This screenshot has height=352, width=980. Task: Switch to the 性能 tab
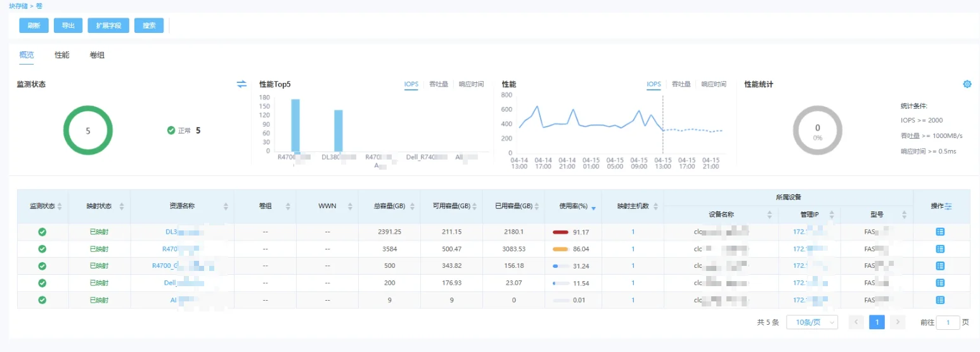(62, 55)
